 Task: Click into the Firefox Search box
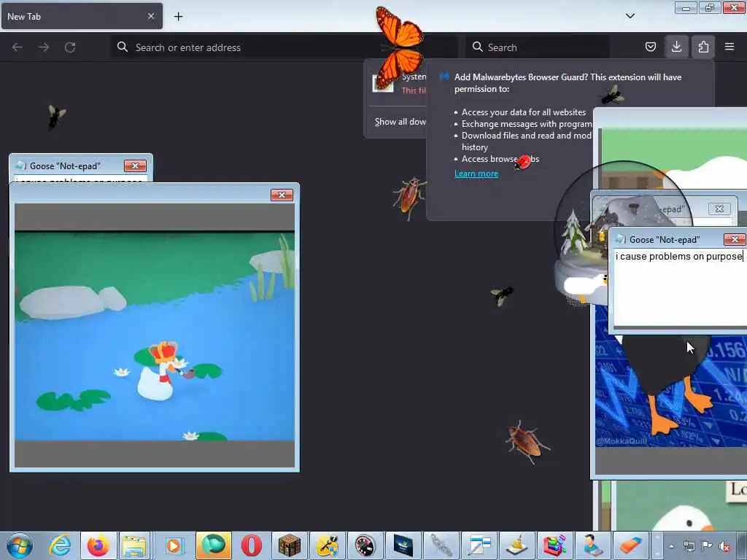[538, 47]
